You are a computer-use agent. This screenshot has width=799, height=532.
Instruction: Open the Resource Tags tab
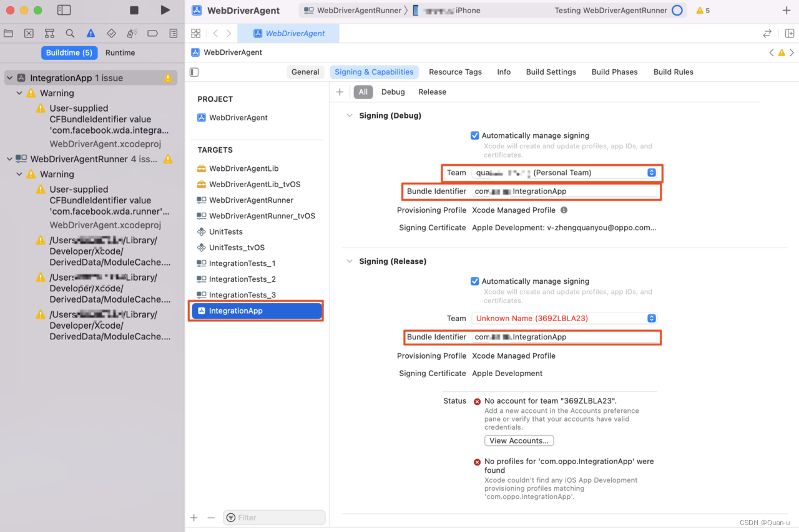coord(455,72)
